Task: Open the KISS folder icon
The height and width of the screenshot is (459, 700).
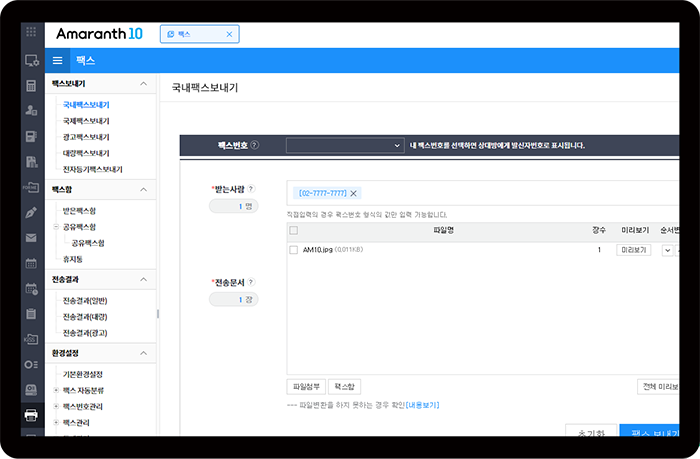Action: point(31,339)
